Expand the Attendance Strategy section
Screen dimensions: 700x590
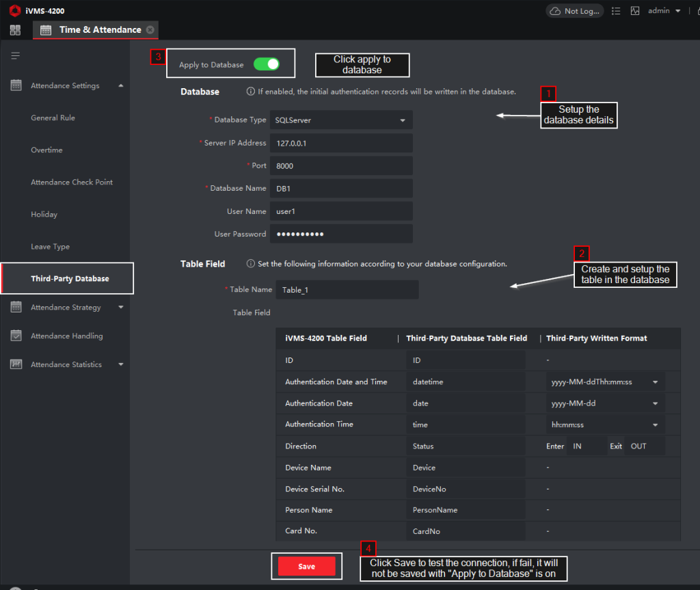tap(121, 307)
